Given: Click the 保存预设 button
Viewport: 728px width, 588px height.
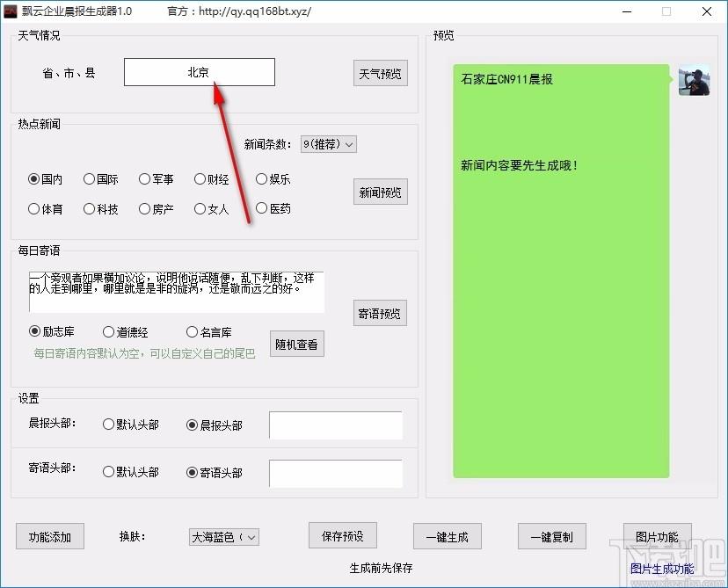Looking at the screenshot, I should tap(343, 535).
